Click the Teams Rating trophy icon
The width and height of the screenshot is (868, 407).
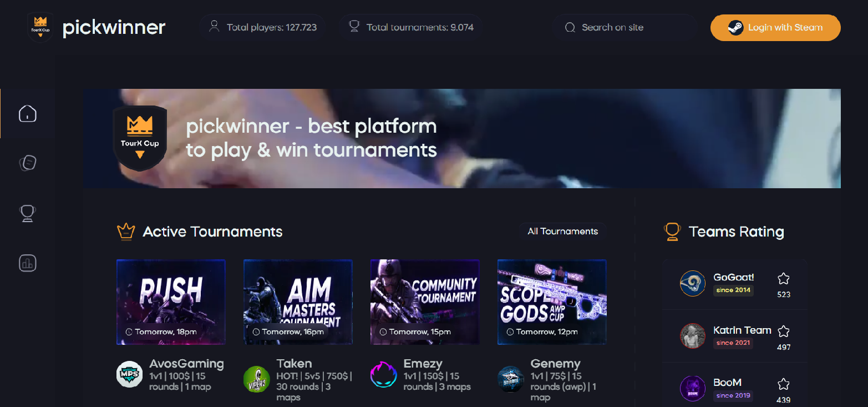[672, 232]
